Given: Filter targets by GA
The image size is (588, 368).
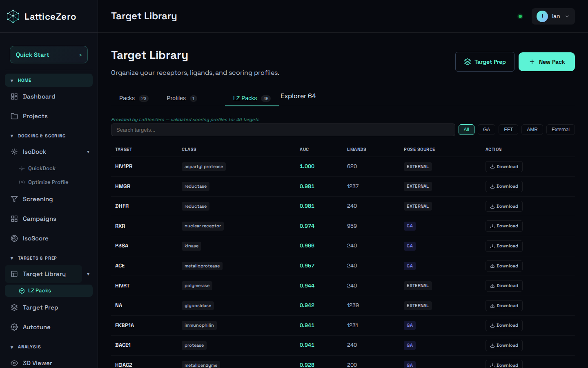Looking at the screenshot, I should pyautogui.click(x=486, y=130).
